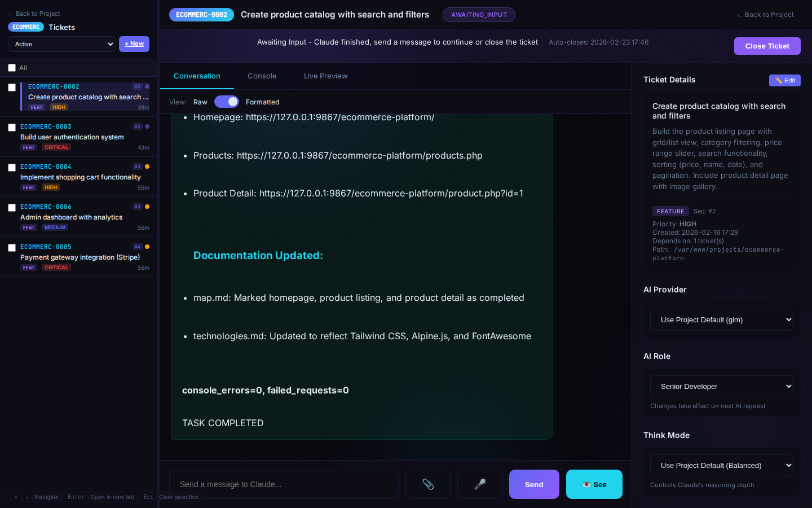Image resolution: width=812 pixels, height=508 pixels.
Task: Click the orange status dot on ECOMMERC-0005
Action: click(x=147, y=247)
